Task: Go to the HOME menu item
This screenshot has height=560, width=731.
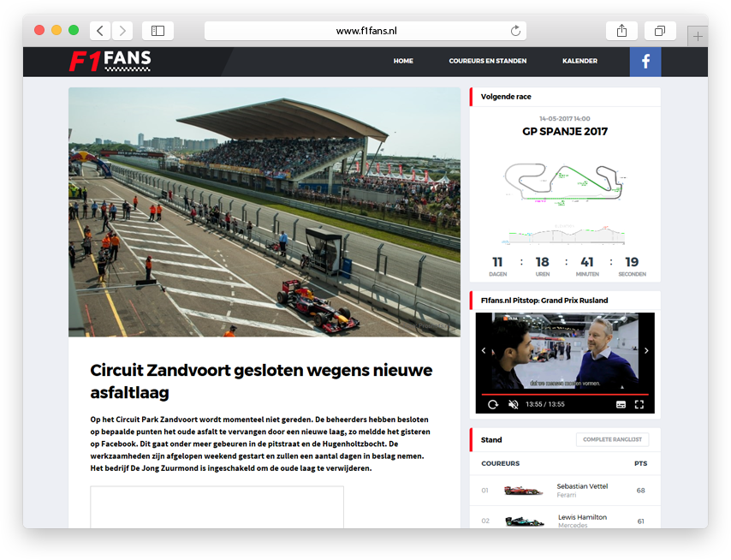Action: pyautogui.click(x=403, y=62)
